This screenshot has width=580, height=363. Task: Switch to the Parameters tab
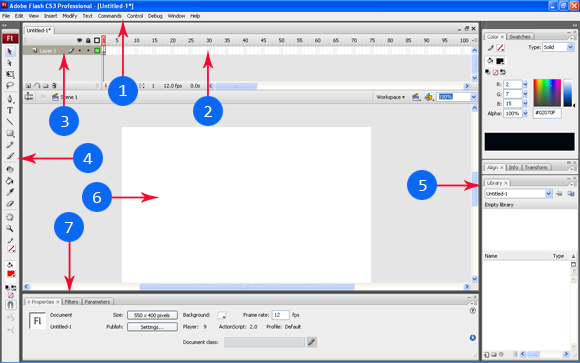coord(97,302)
